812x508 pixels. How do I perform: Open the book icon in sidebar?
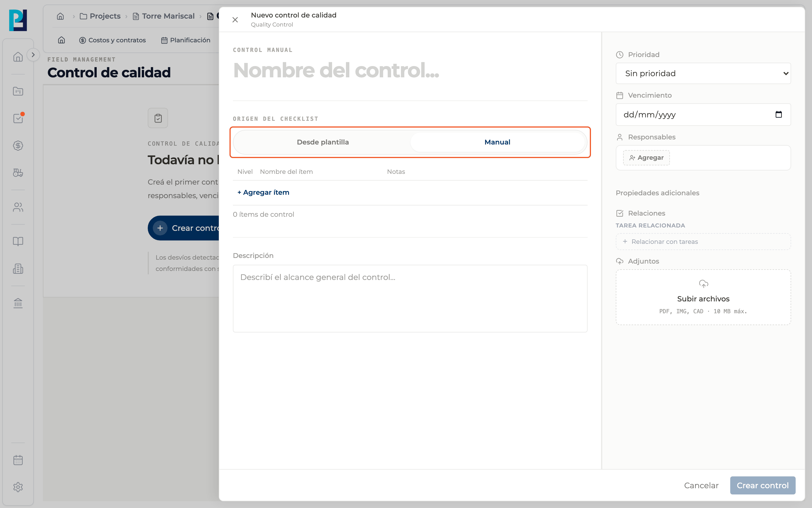point(18,241)
